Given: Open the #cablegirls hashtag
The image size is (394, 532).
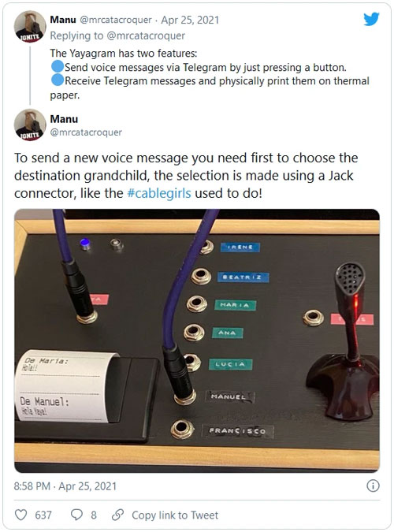Looking at the screenshot, I should [x=159, y=193].
